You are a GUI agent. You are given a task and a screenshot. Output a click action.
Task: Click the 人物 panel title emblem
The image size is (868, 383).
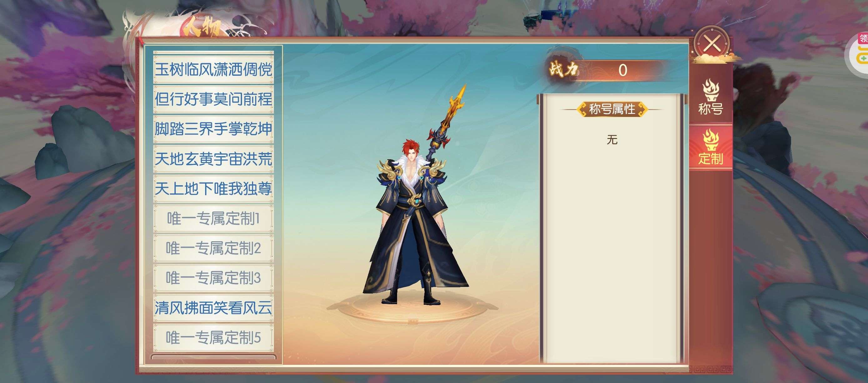pyautogui.click(x=202, y=27)
